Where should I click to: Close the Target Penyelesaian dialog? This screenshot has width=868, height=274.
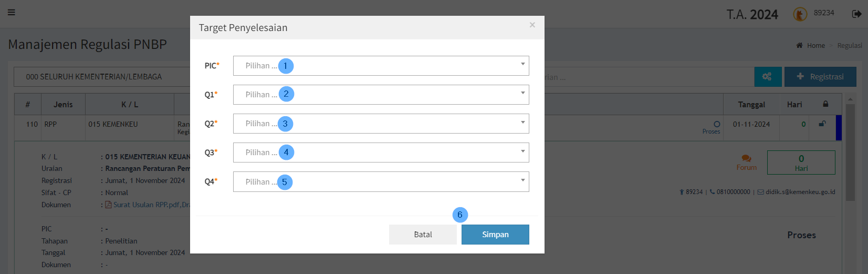(x=532, y=25)
